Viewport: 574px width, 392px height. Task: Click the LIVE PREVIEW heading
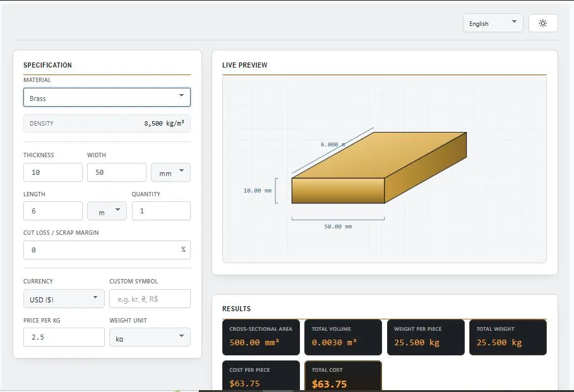[x=244, y=65]
